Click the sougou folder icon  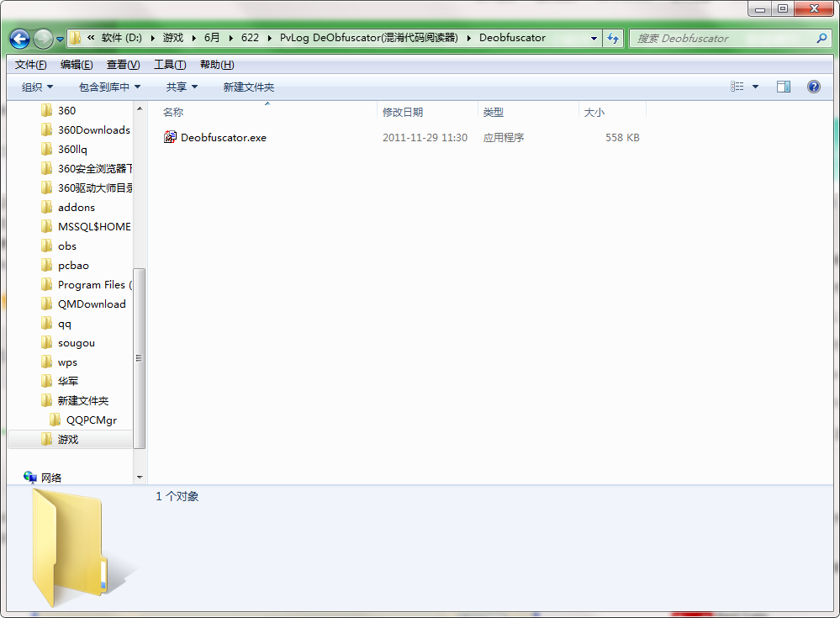click(x=46, y=342)
